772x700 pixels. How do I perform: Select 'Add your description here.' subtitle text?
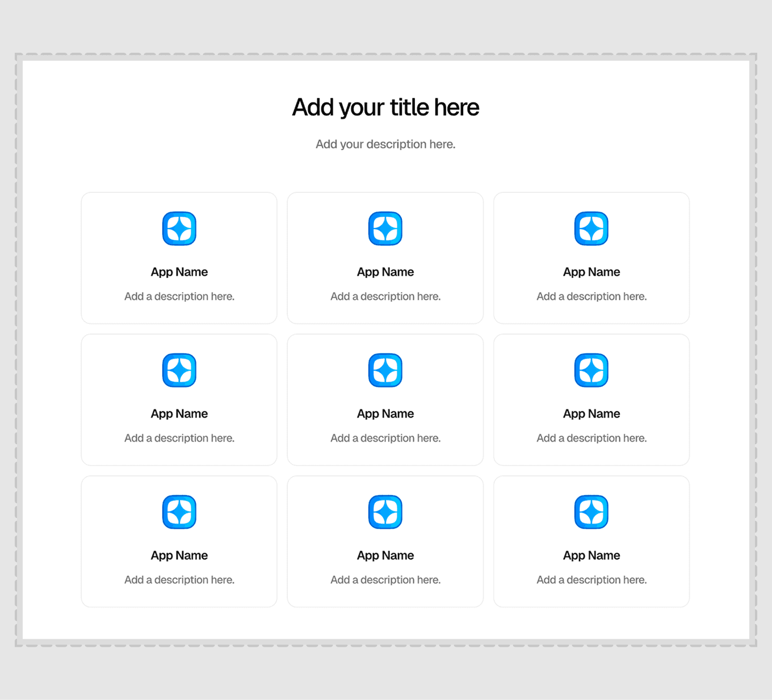pos(385,144)
